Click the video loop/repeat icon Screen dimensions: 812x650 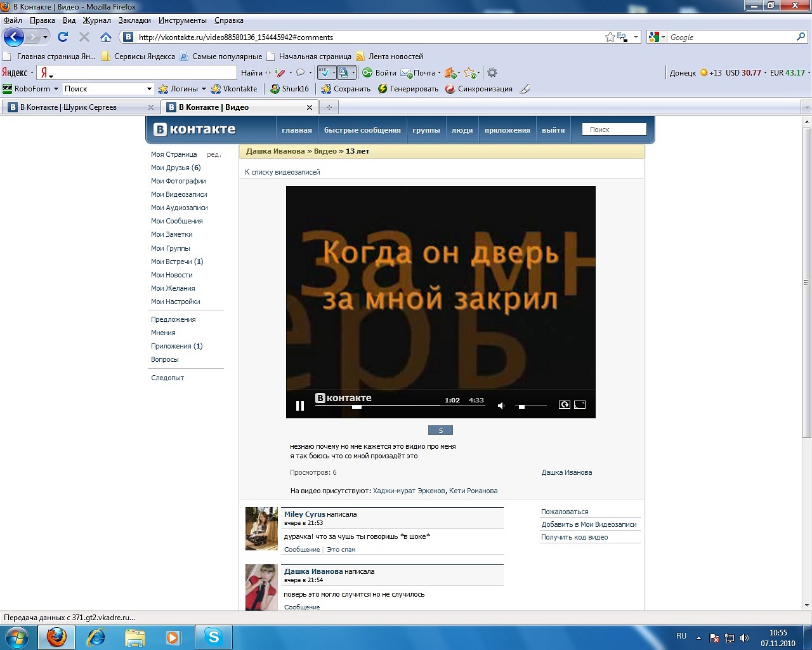564,405
